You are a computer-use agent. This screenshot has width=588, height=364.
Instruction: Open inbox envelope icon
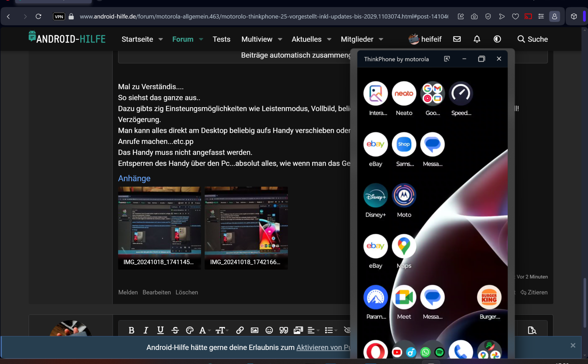click(457, 39)
